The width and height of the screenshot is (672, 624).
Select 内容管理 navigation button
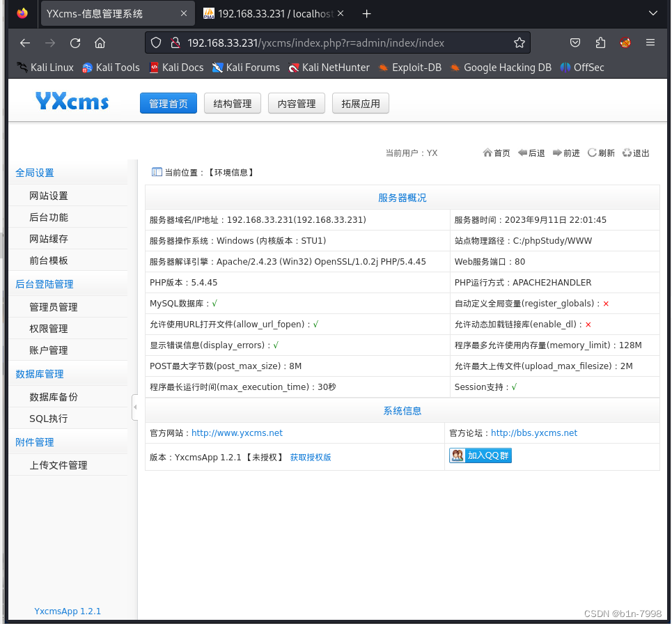[297, 103]
